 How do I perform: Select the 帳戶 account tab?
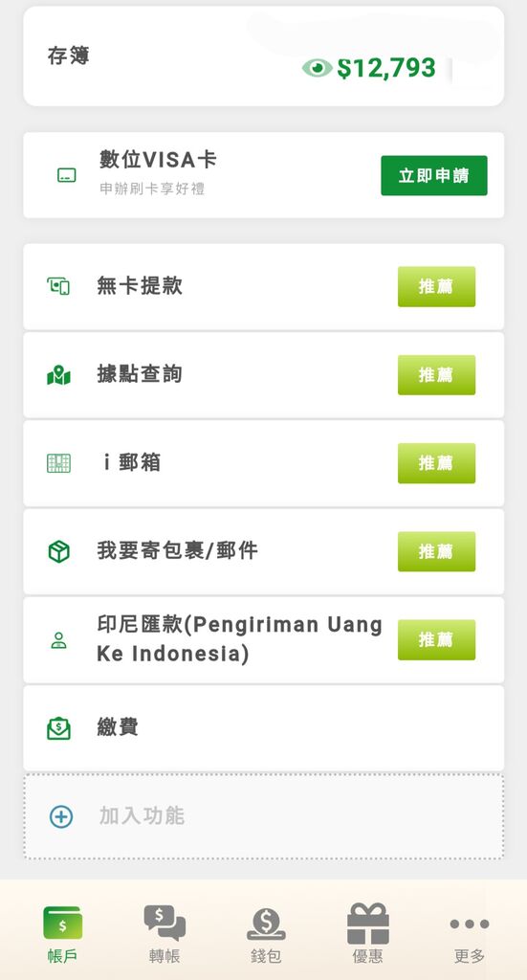pos(62,934)
